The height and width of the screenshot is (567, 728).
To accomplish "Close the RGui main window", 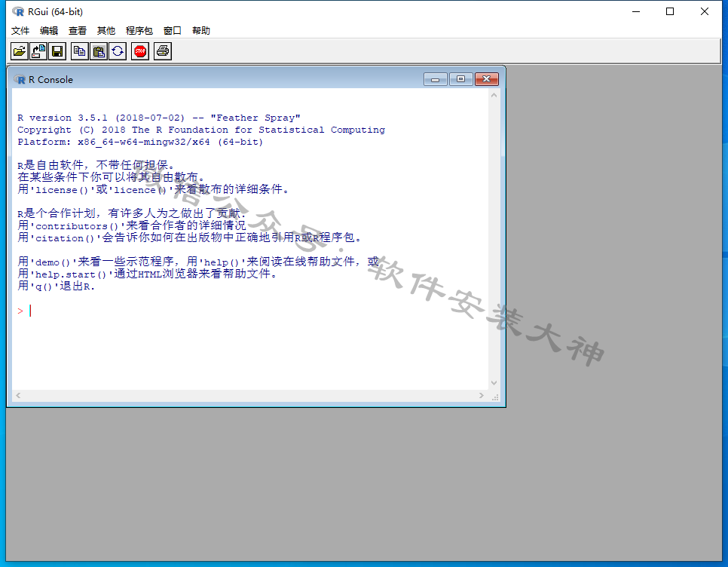I will coord(705,11).
